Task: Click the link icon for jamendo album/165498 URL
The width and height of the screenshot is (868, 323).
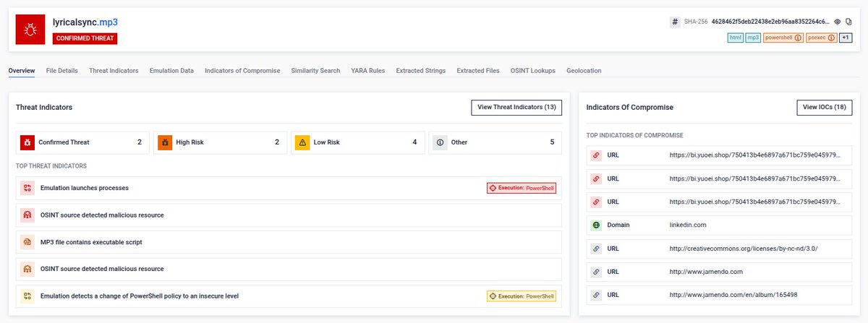Action: [x=597, y=296]
